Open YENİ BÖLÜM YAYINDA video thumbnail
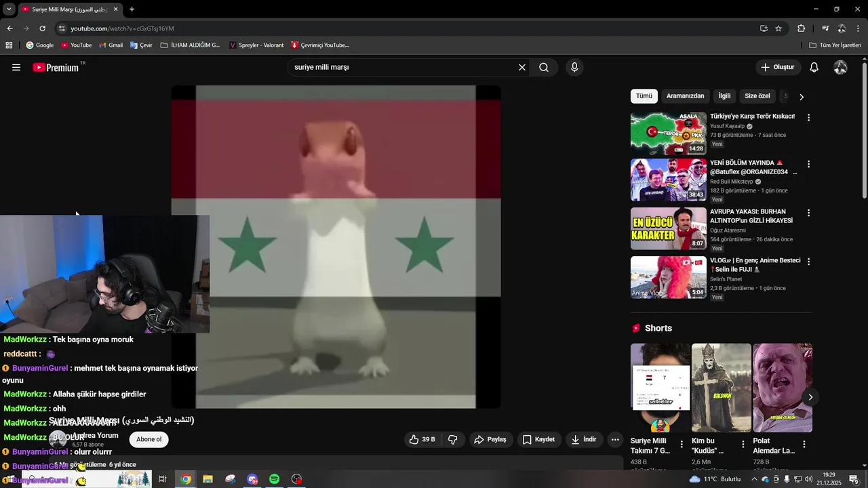Viewport: 868px width, 488px height. click(668, 180)
